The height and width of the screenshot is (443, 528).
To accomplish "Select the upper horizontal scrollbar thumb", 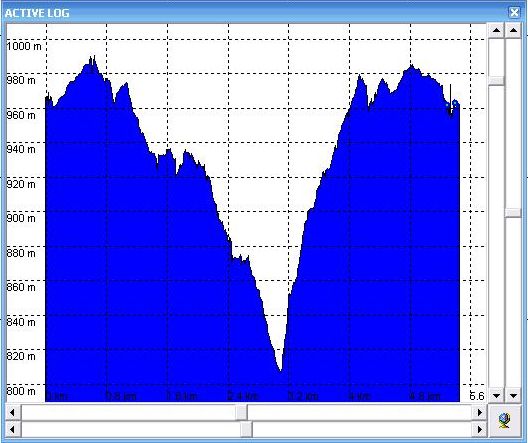I will [241, 413].
